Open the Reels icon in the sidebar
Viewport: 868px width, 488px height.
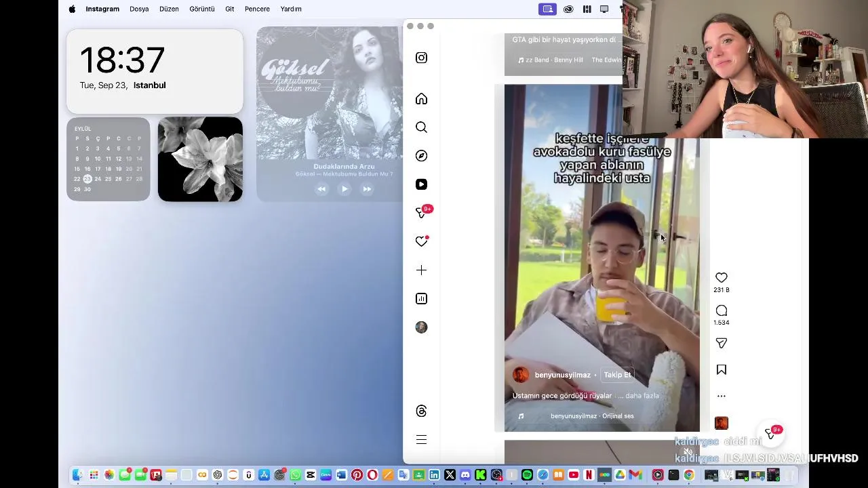(x=421, y=184)
